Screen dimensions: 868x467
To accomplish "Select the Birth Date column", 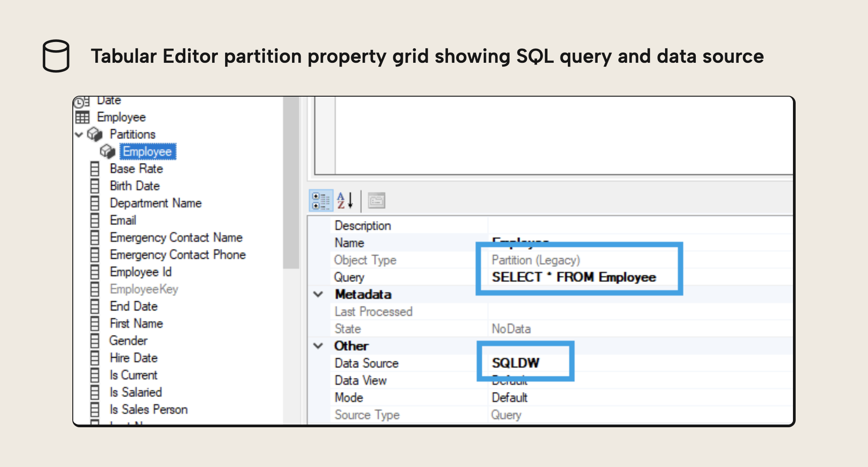I will coord(135,186).
